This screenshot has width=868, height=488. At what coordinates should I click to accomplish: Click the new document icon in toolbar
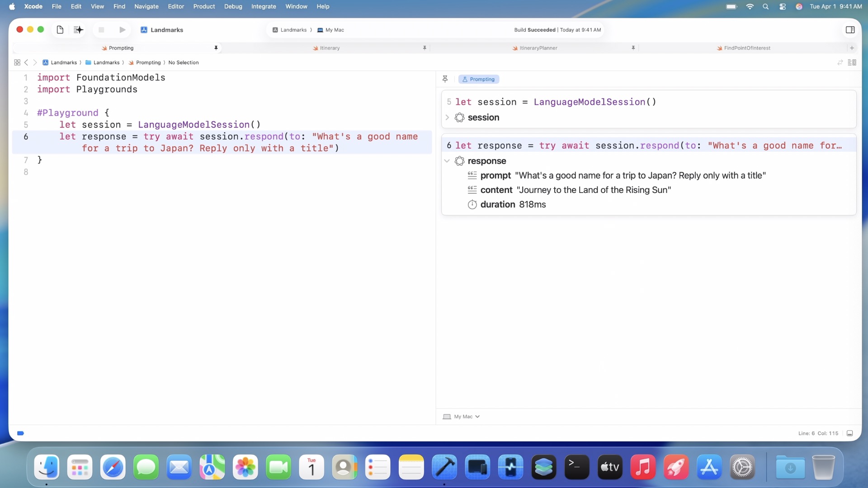[x=60, y=30]
